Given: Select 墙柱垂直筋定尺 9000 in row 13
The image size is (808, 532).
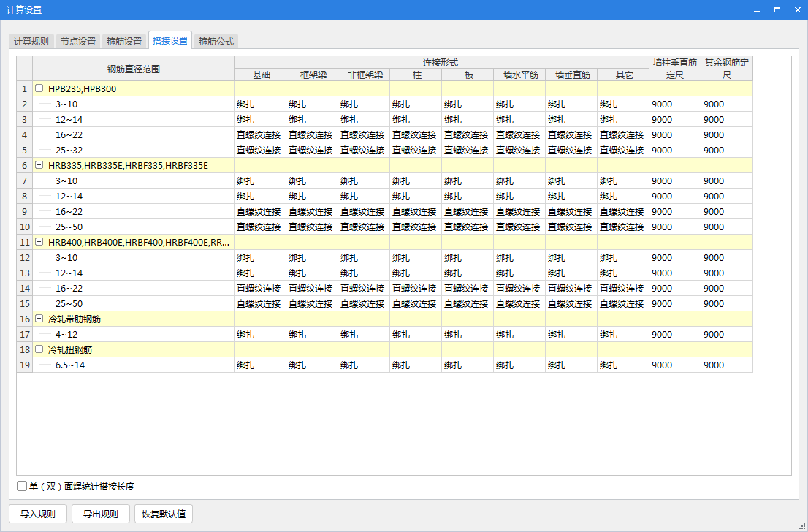Looking at the screenshot, I should (x=675, y=273).
